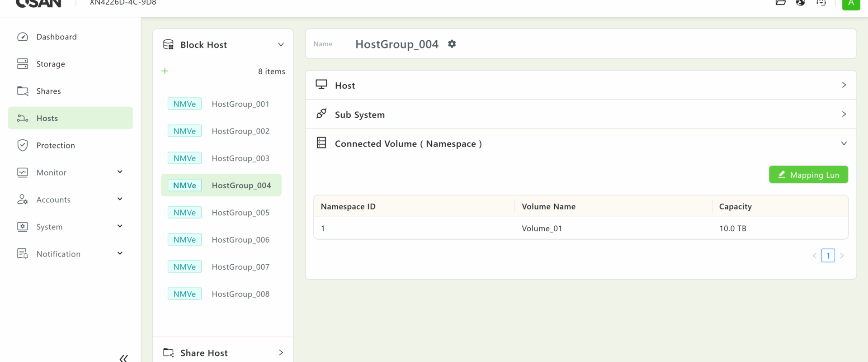The height and width of the screenshot is (362, 868).
Task: Open the Shares section
Action: pos(48,91)
